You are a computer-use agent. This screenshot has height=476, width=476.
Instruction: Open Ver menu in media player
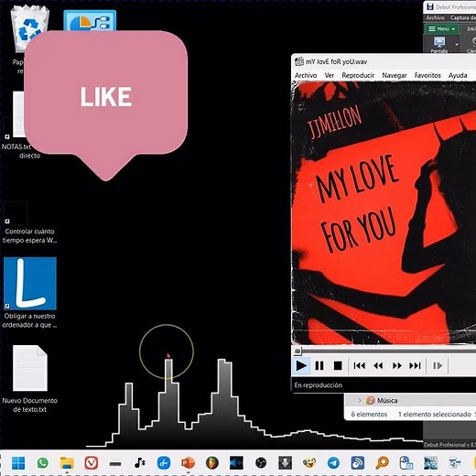coord(330,75)
